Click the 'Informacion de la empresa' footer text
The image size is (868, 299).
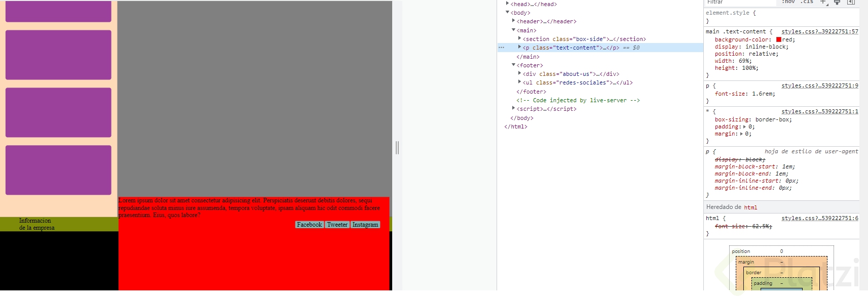click(36, 224)
